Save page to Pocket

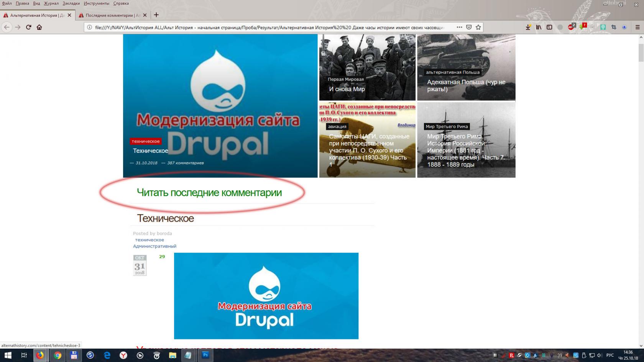coord(469,27)
